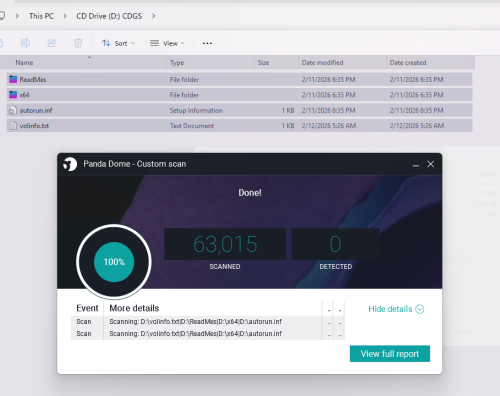Viewport: 500px width, 396px height.
Task: Click the Rename toolbar icon in Explorer
Action: click(25, 43)
